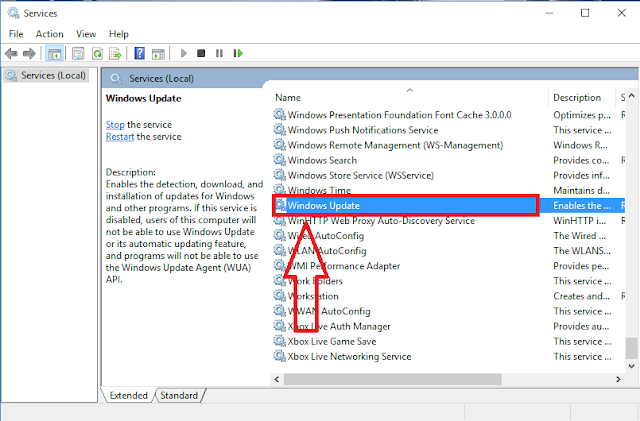Viewport: 640px width, 421px height.
Task: Select Windows Store Service (WSService)
Action: pyautogui.click(x=360, y=175)
